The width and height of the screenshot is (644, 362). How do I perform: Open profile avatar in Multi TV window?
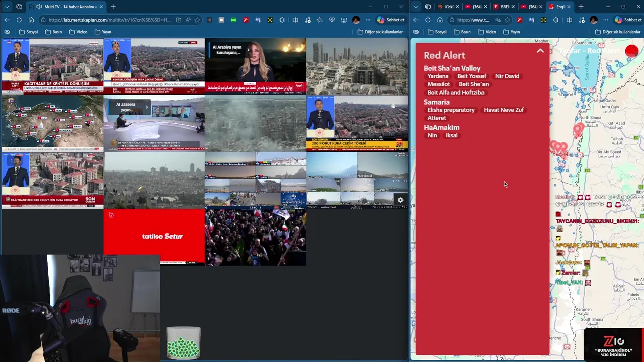click(356, 20)
